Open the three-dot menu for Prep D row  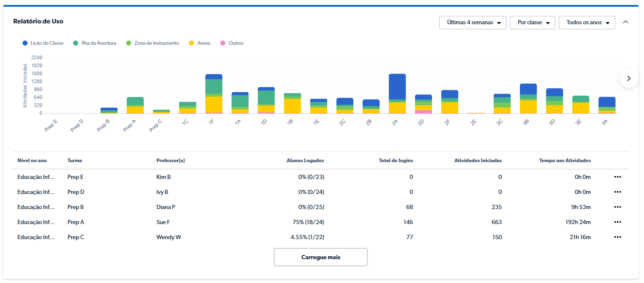point(617,192)
